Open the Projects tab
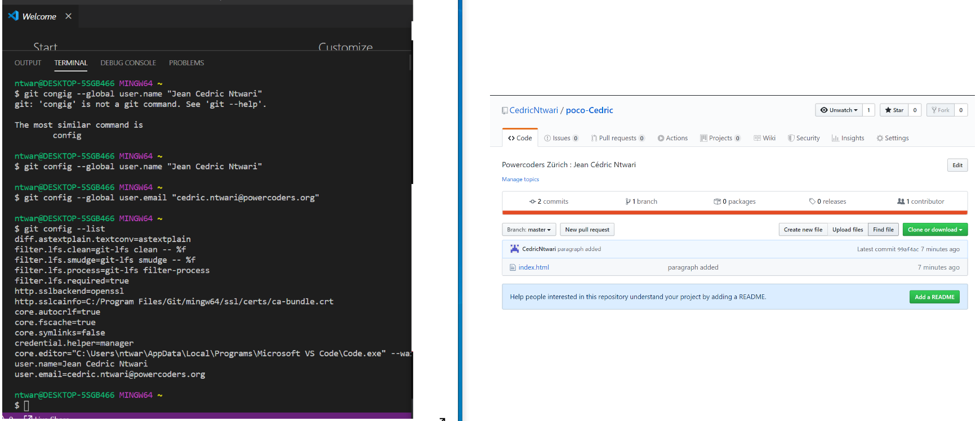The height and width of the screenshot is (421, 980). (720, 138)
